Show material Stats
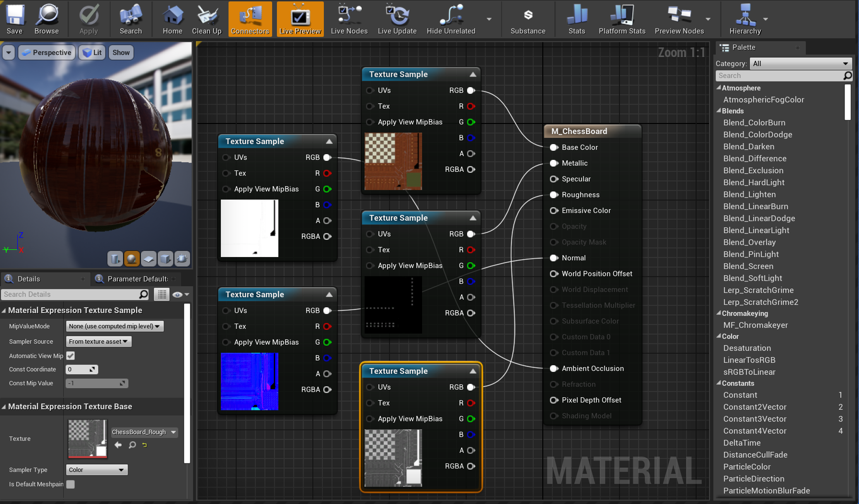The height and width of the screenshot is (504, 859). point(577,19)
